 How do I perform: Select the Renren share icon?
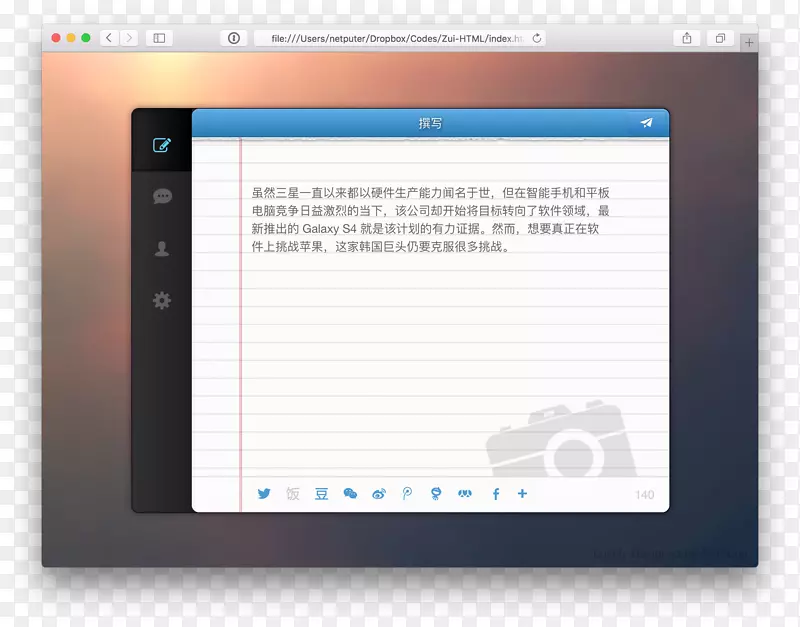[x=464, y=493]
